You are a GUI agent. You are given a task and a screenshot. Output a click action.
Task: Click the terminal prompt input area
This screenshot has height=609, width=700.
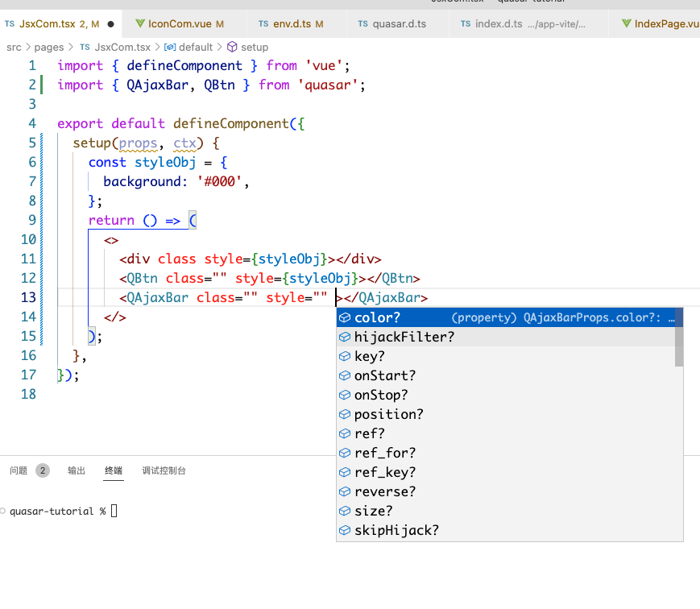click(x=114, y=511)
